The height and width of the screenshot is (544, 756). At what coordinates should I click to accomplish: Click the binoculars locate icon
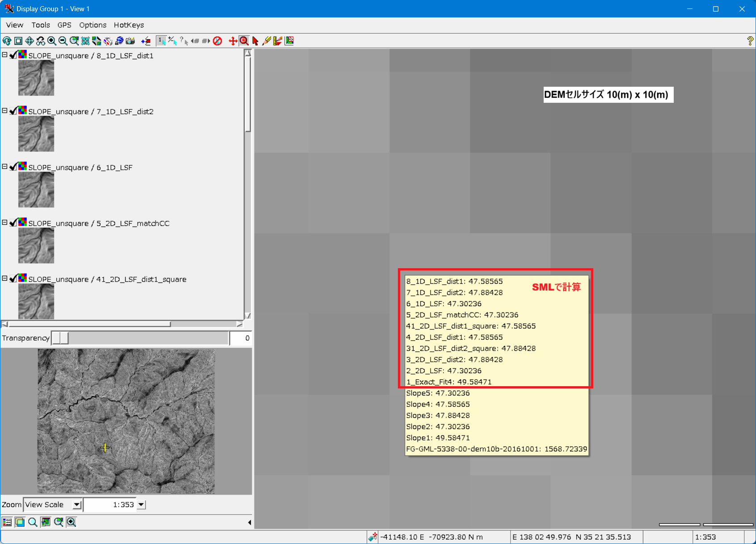[41, 41]
